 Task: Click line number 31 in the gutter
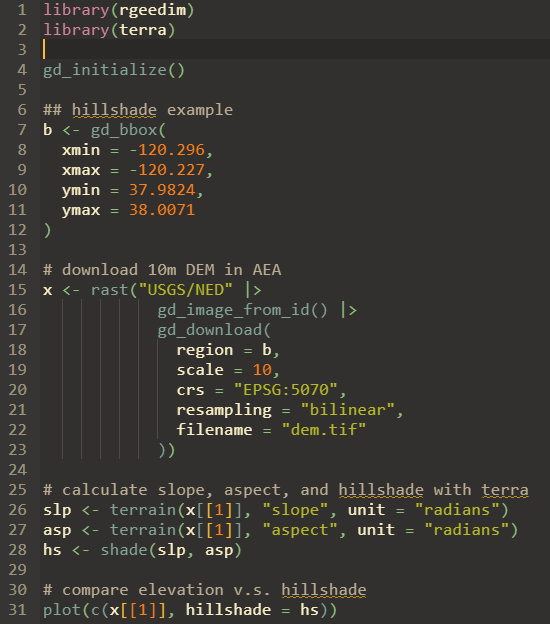click(18, 610)
